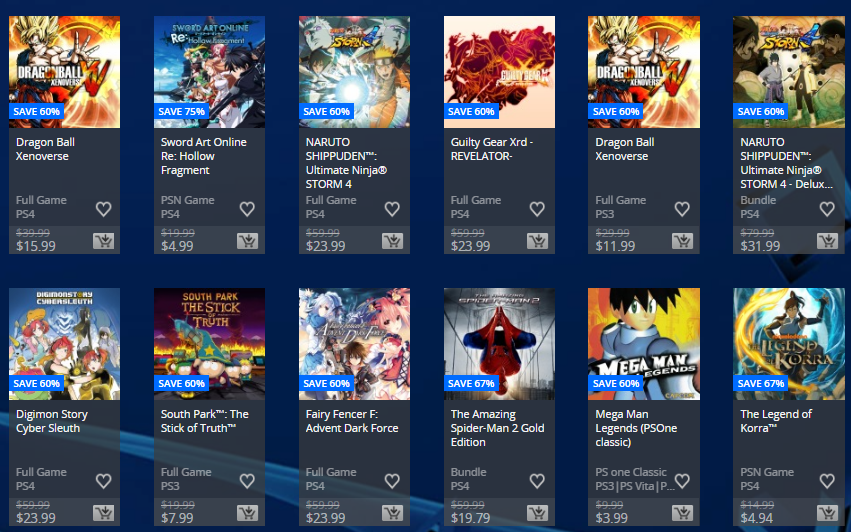Add Digimon Story Cyber Sleuth to cart

[103, 513]
